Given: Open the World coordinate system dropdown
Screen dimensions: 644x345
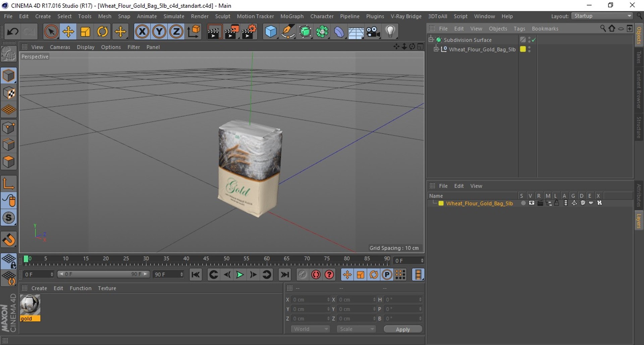Looking at the screenshot, I should point(311,329).
